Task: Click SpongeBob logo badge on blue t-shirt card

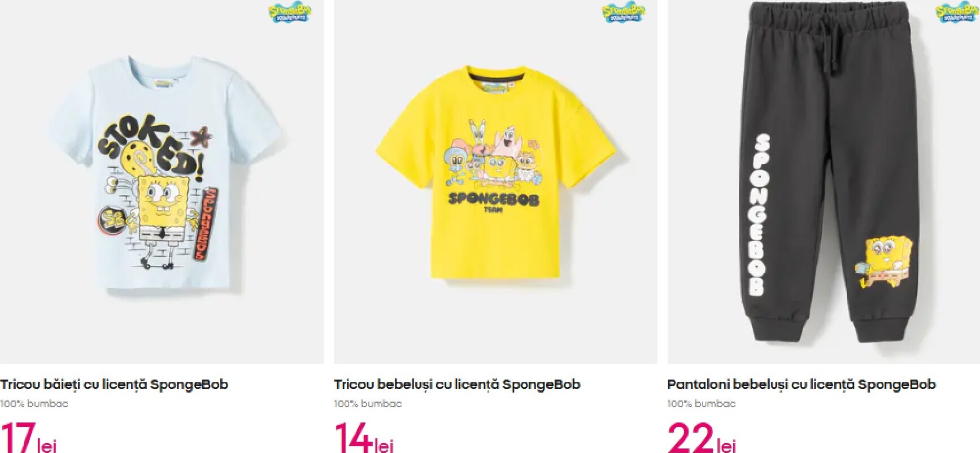Action: [290, 13]
